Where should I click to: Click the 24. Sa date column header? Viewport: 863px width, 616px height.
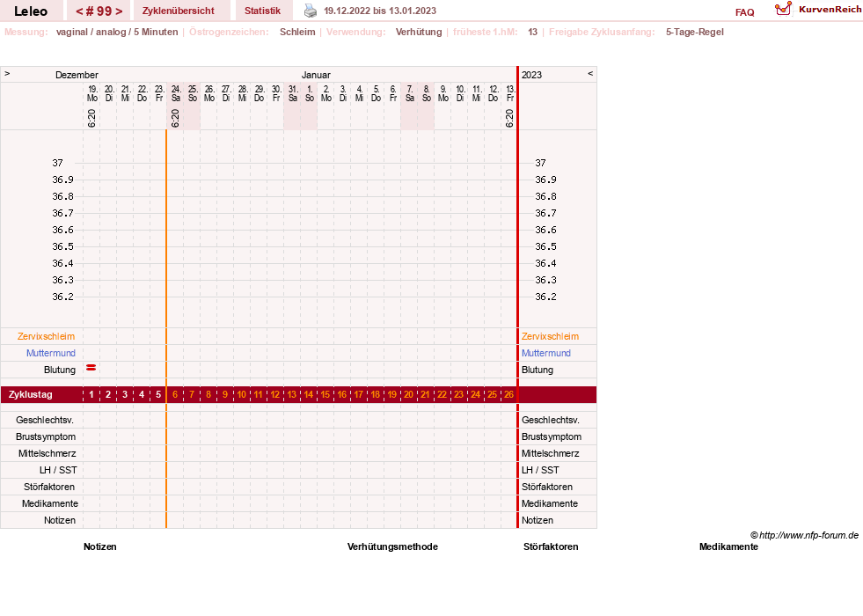176,93
